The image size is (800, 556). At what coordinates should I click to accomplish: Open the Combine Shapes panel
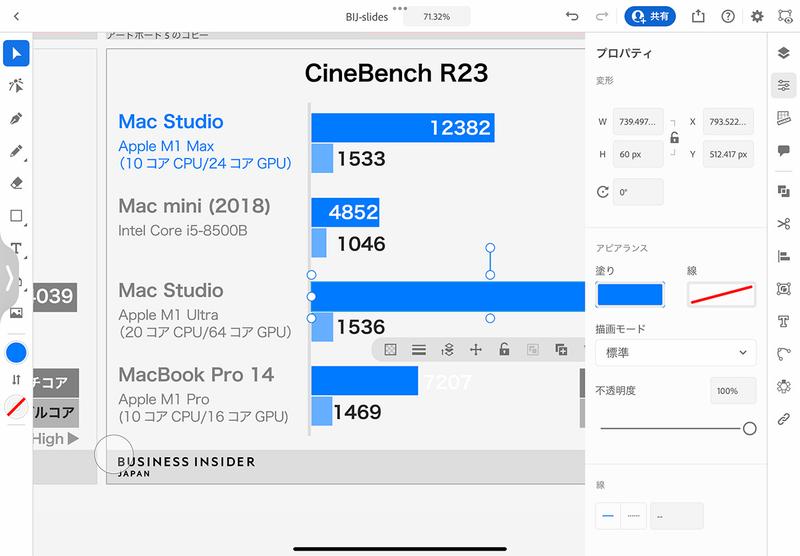[x=784, y=191]
